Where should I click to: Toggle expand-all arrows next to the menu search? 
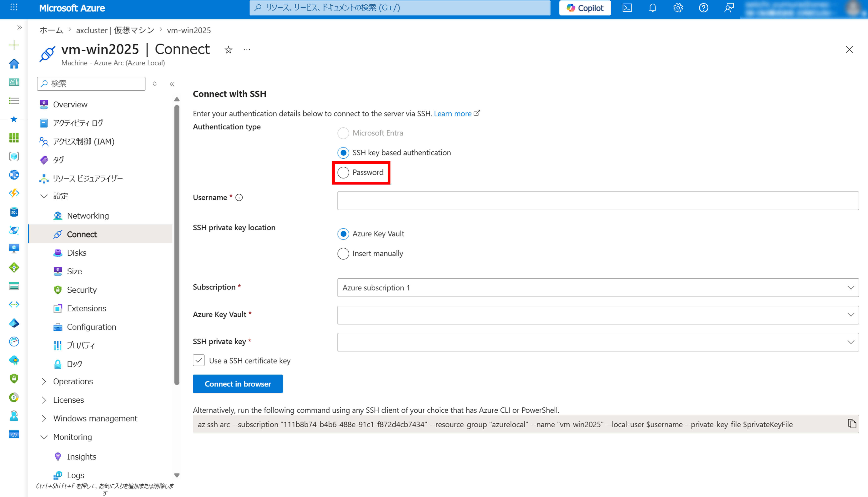(x=155, y=84)
